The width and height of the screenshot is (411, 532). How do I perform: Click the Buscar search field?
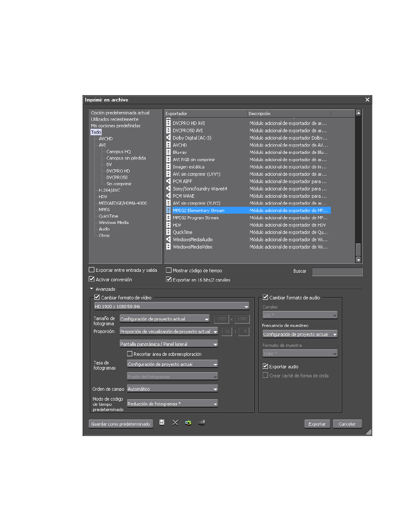point(337,271)
